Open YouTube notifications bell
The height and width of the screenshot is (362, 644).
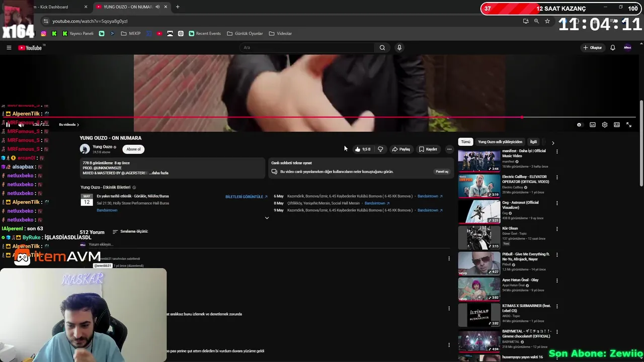[613, 48]
